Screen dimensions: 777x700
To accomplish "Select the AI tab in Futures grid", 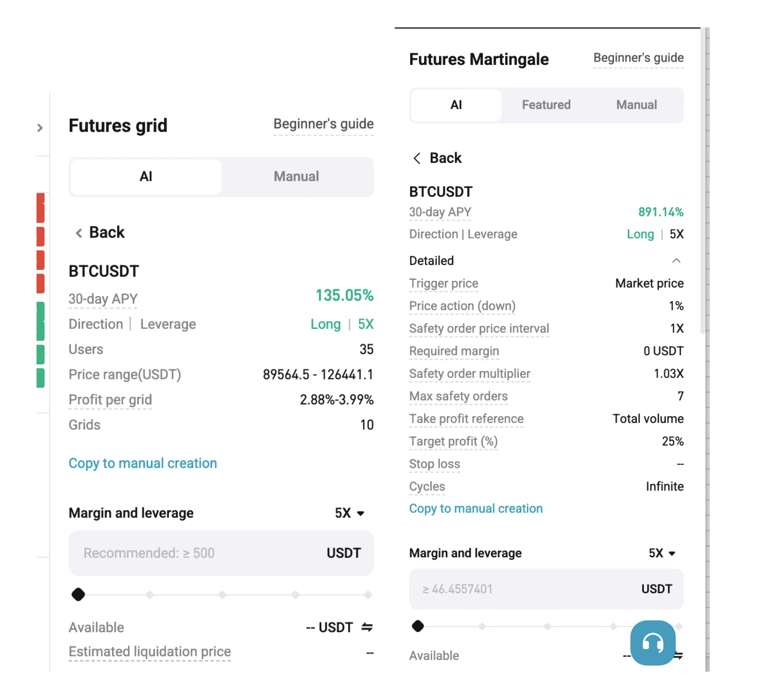I will (x=146, y=176).
